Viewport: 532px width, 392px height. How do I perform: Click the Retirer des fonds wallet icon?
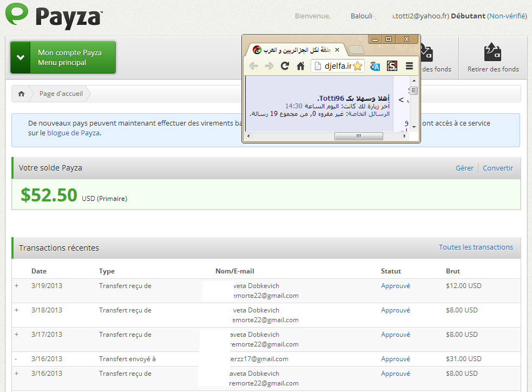pos(492,52)
